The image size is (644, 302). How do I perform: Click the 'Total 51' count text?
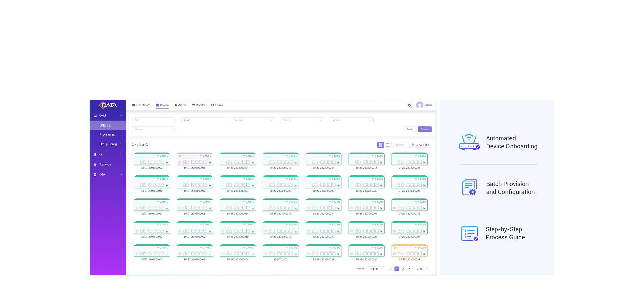(x=360, y=269)
